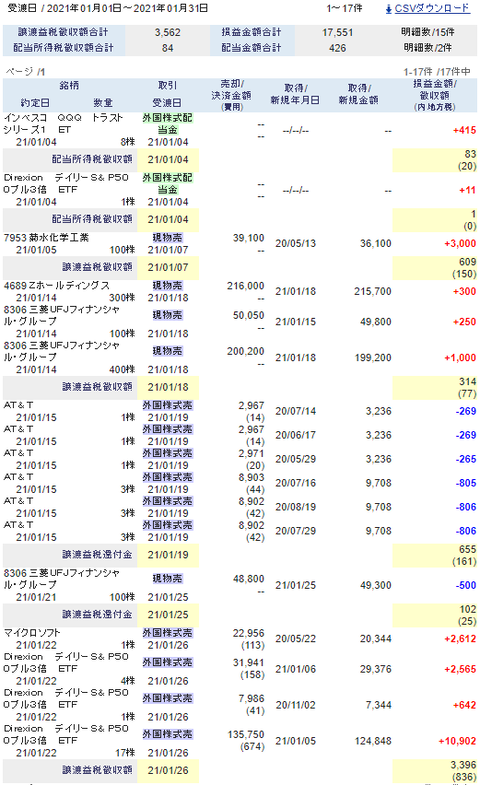Click the '1-17件 /17件中' text

pyautogui.click(x=437, y=72)
